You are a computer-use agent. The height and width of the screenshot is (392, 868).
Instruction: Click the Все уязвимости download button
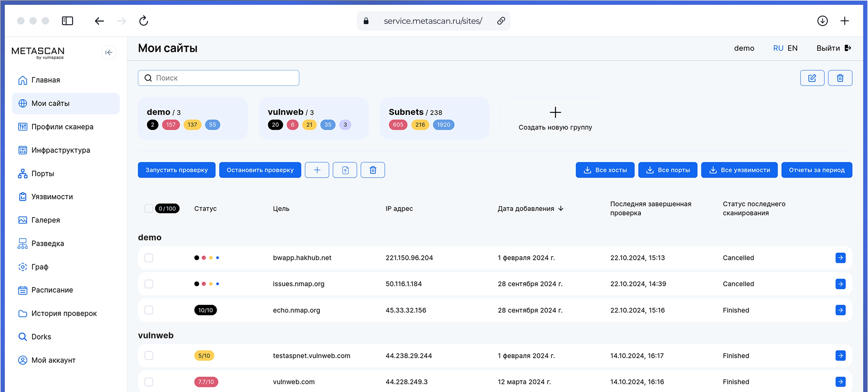739,170
